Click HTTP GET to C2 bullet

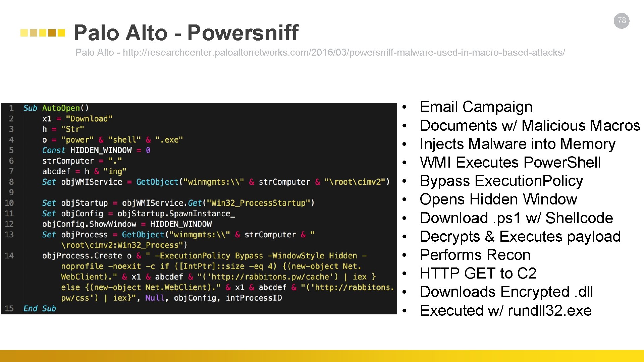(x=478, y=274)
